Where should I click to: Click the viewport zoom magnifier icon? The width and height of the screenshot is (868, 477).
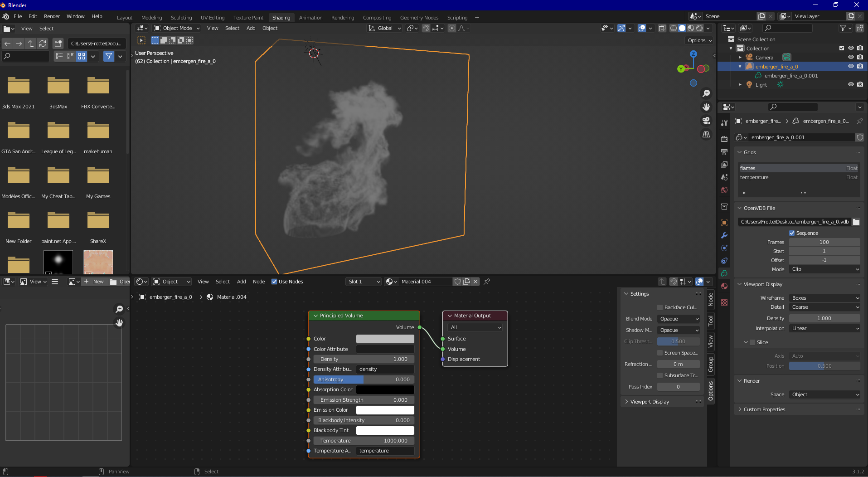[x=706, y=93]
